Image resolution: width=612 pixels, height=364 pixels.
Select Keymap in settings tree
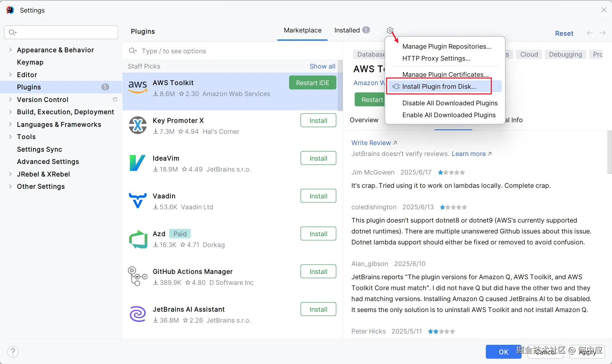(x=30, y=62)
